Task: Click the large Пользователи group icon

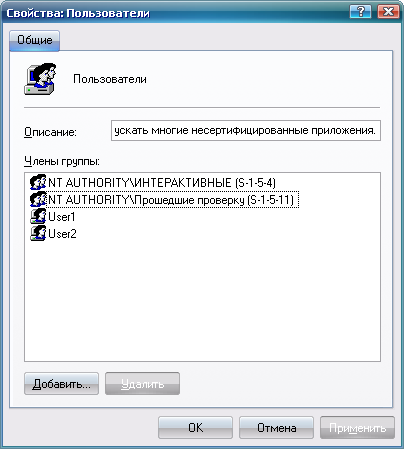Action: pyautogui.click(x=40, y=79)
